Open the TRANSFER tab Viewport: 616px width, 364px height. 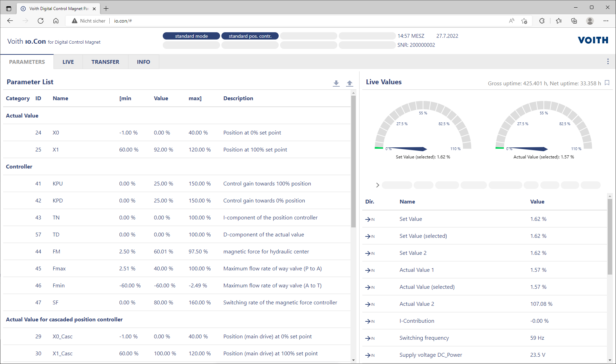pos(105,62)
